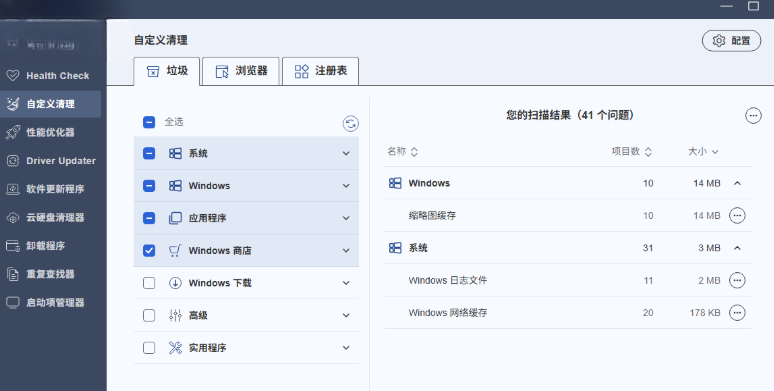
Task: Toggle the 系统 checkbox
Action: (149, 153)
